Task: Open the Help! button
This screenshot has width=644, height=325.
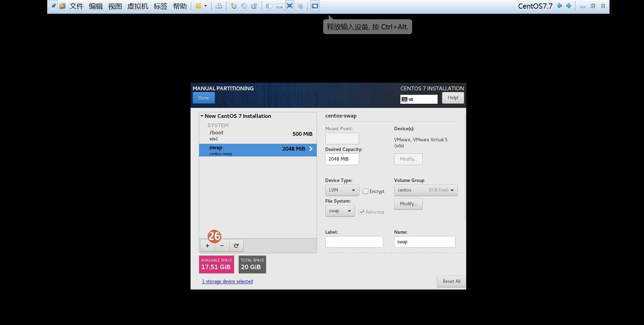Action: [x=453, y=98]
